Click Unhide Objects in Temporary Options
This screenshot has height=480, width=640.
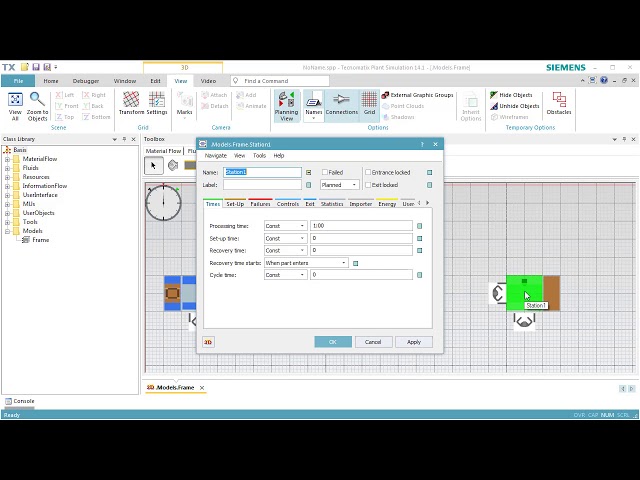tap(515, 106)
